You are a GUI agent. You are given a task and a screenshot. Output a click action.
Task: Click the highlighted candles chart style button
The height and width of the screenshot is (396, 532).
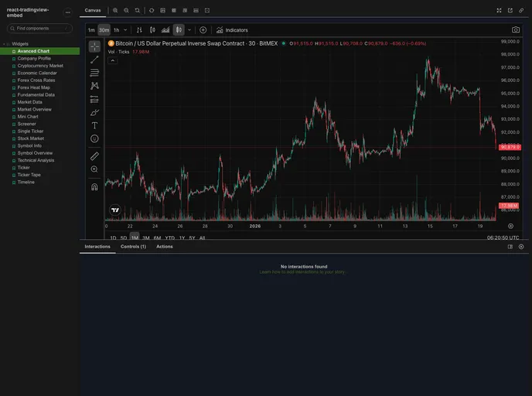(x=179, y=30)
